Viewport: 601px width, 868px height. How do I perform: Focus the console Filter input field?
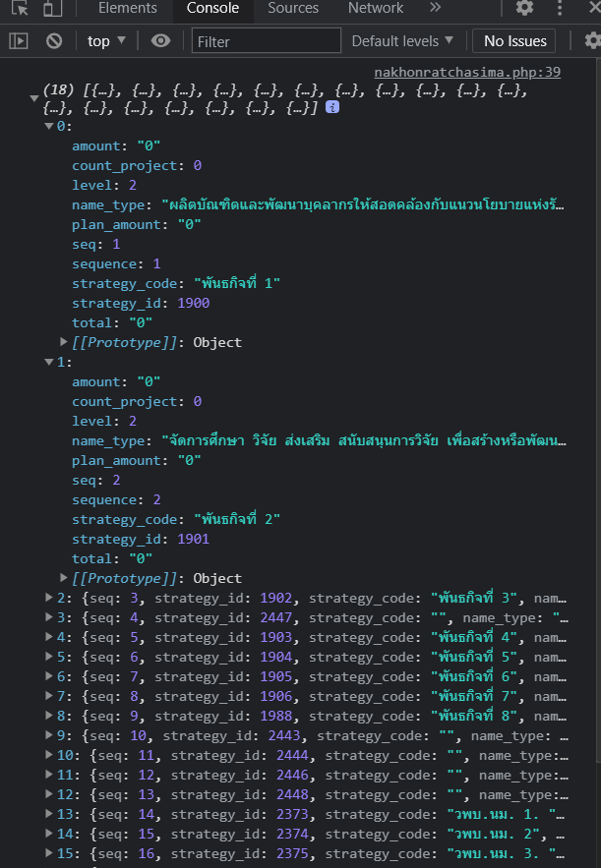[266, 40]
